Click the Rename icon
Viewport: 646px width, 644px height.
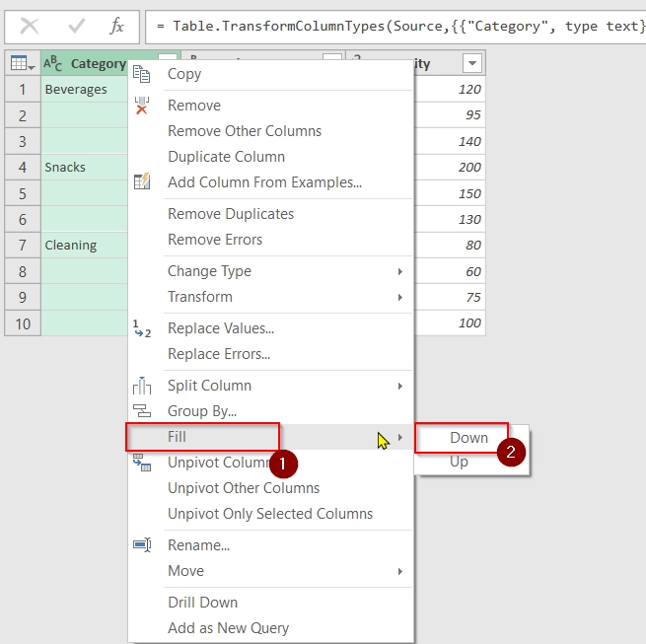click(x=142, y=545)
